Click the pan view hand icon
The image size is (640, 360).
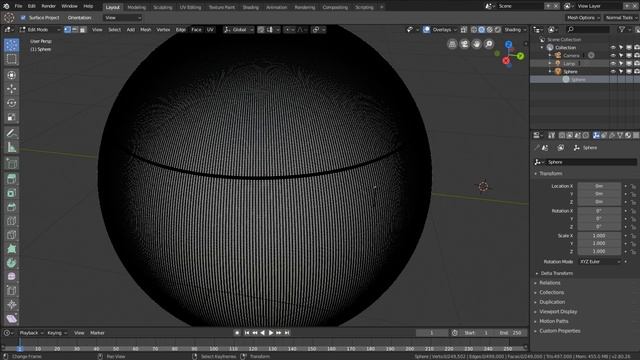pos(476,44)
